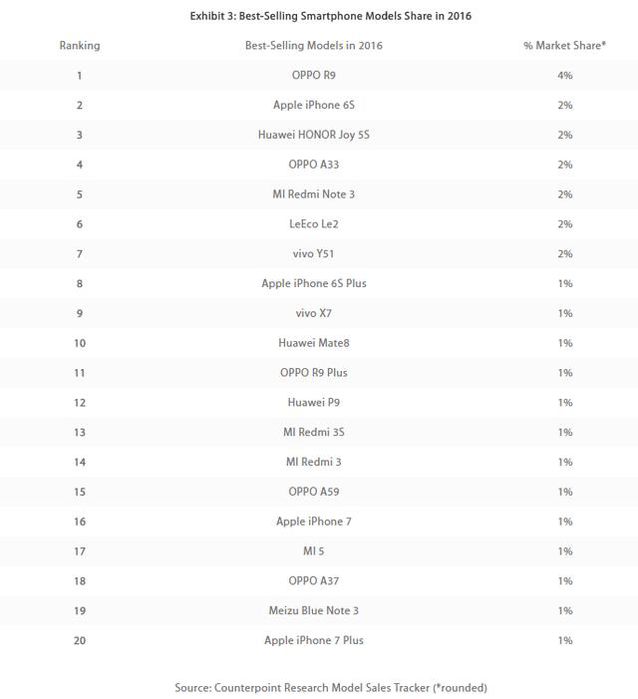
Task: Click ranking number 17
Action: (x=79, y=551)
